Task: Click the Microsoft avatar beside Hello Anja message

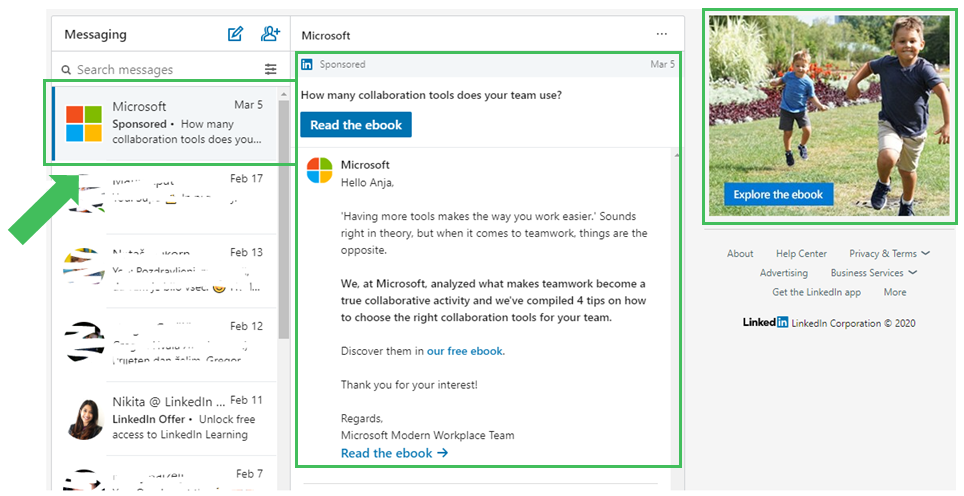Action: [x=320, y=170]
